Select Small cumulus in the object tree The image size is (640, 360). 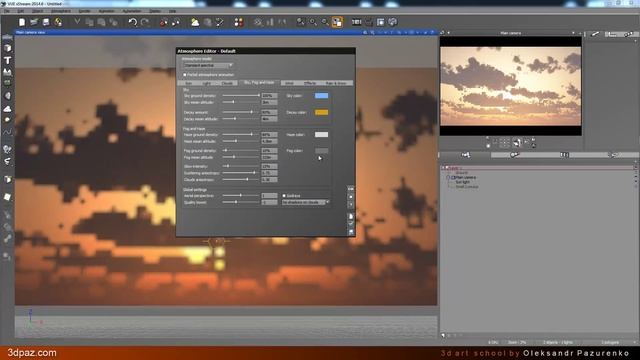[467, 187]
